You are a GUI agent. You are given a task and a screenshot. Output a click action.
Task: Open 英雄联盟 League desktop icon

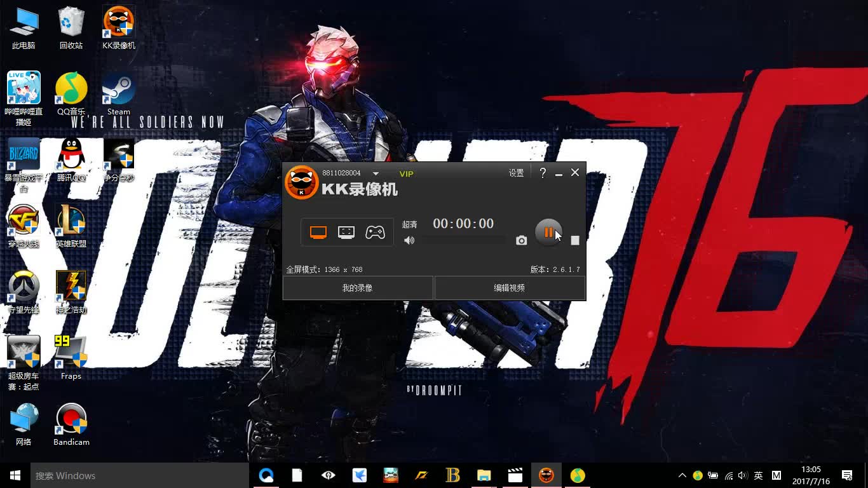tap(71, 226)
